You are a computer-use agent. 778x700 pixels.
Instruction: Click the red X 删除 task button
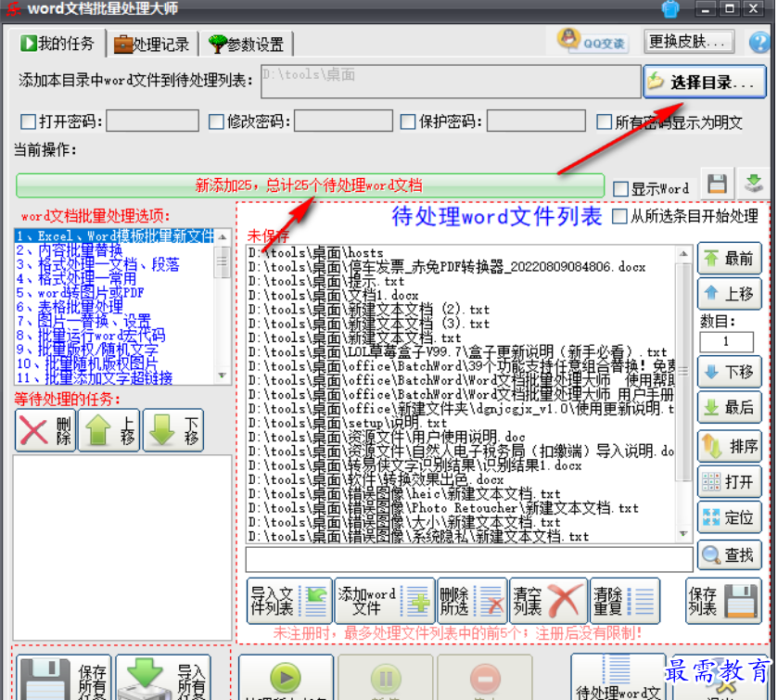click(x=45, y=430)
